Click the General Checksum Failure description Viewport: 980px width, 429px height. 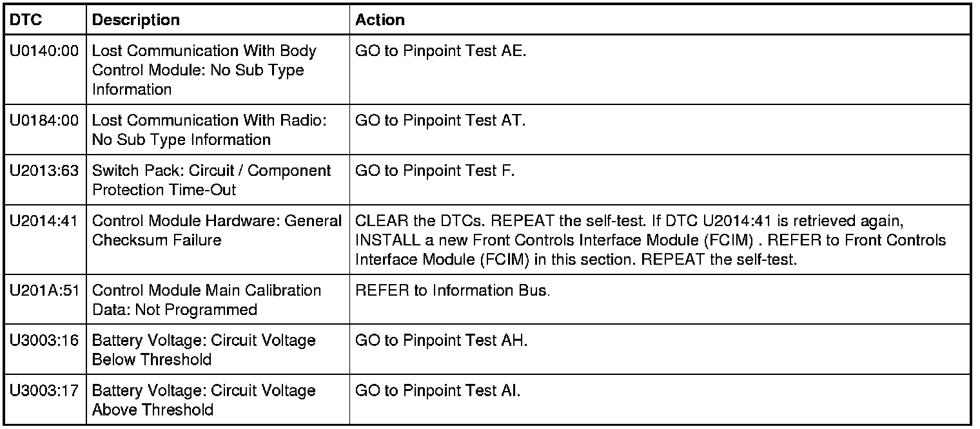217,231
